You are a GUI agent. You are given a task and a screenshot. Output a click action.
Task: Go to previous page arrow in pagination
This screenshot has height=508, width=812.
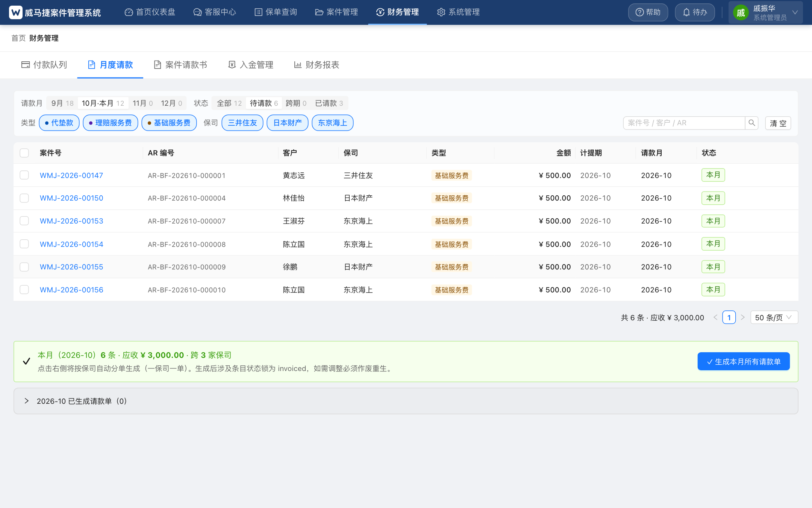pyautogui.click(x=715, y=317)
